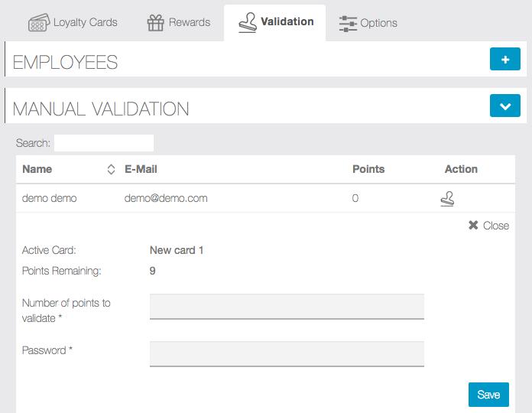Click the MANUAL VALIDATION section heading
Image resolution: width=532 pixels, height=413 pixels.
pos(101,109)
